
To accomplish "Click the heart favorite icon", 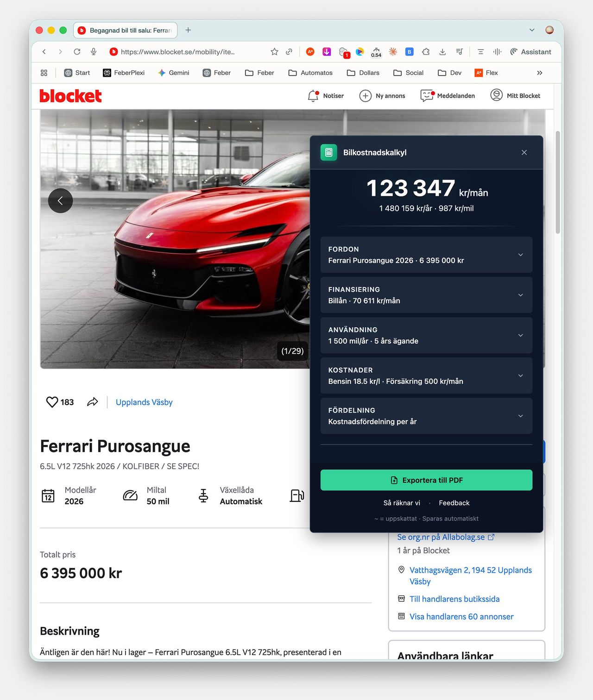I will click(x=52, y=402).
